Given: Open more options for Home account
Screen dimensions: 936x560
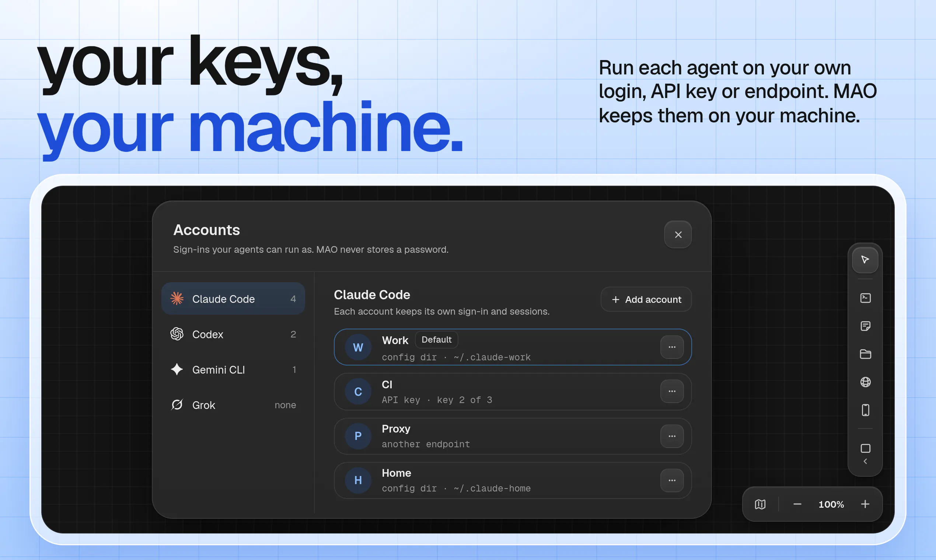Looking at the screenshot, I should point(672,480).
